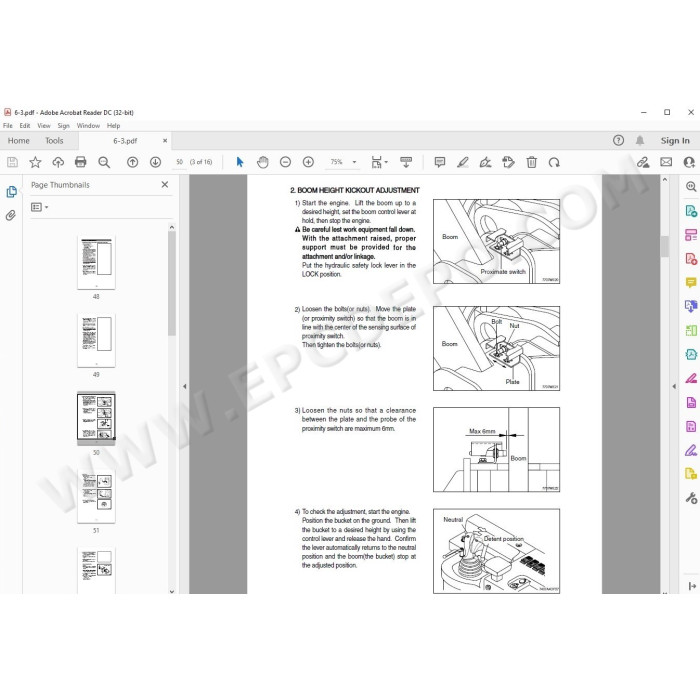This screenshot has width=700, height=700.
Task: Select the page 51 thumbnail
Action: 96,496
